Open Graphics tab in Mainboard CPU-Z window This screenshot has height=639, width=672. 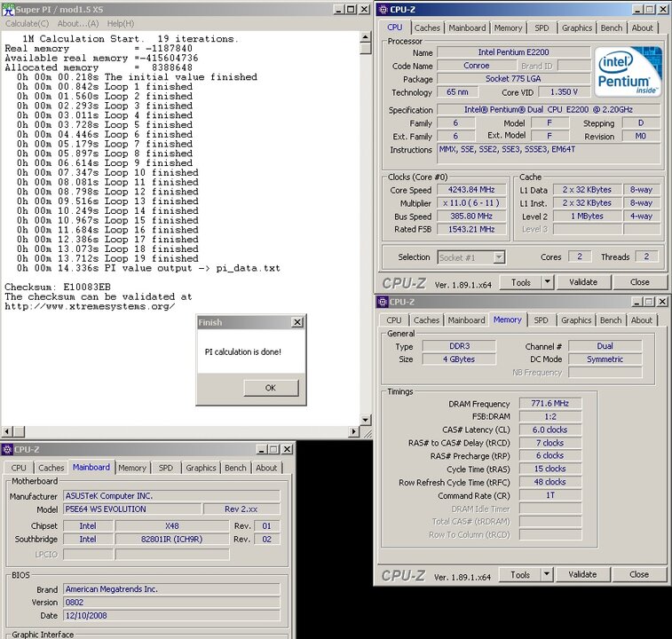click(x=201, y=468)
